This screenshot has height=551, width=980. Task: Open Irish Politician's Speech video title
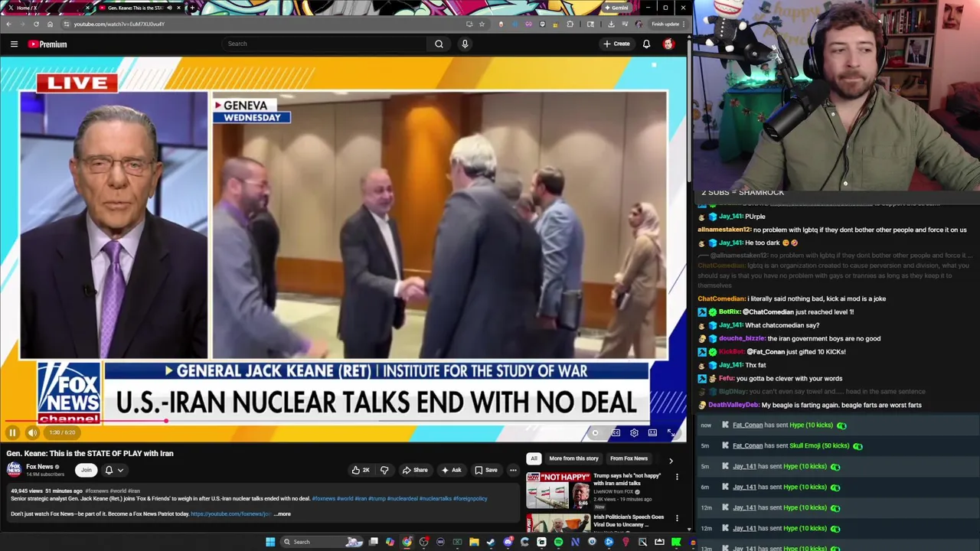[x=629, y=520]
